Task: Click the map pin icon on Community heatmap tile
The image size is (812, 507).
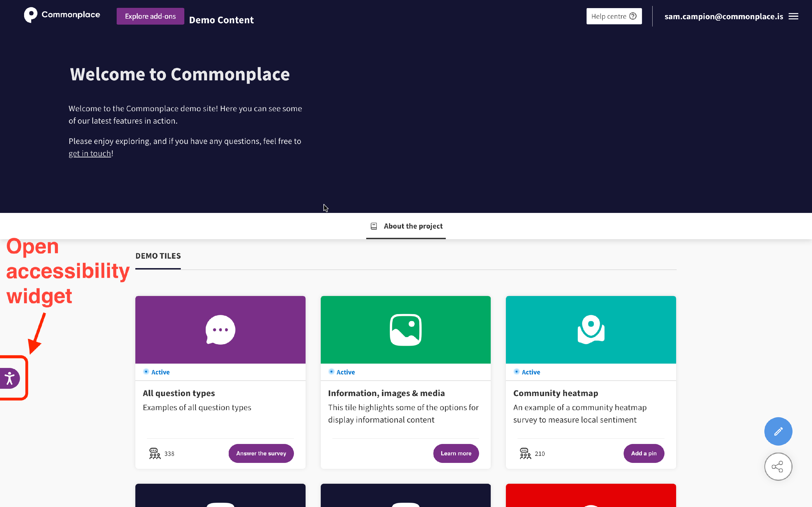Action: pyautogui.click(x=591, y=329)
